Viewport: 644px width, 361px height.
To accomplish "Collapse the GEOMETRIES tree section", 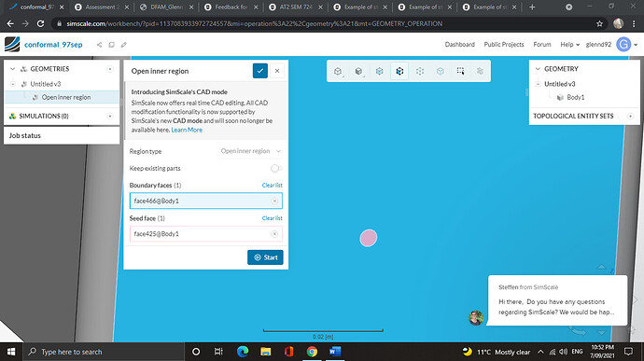I will [13, 69].
